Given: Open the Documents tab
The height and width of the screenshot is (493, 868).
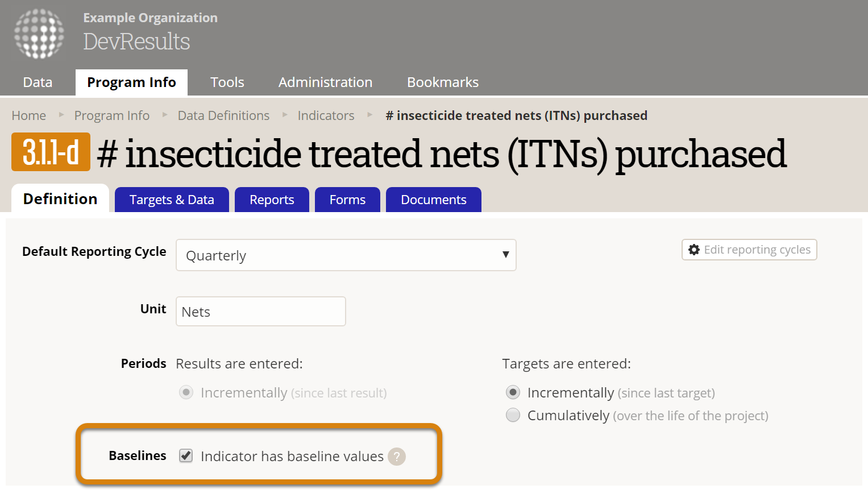Looking at the screenshot, I should (x=433, y=200).
